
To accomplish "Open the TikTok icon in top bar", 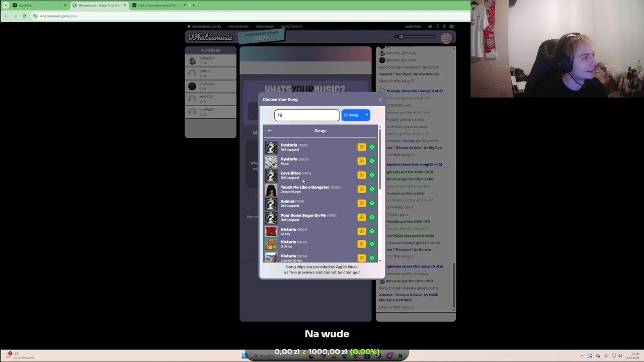I will (444, 27).
